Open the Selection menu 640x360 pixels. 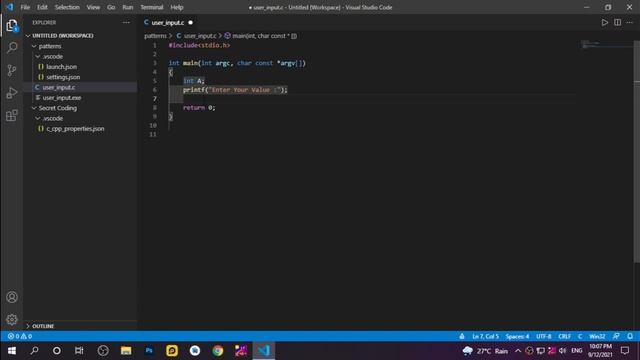pos(67,7)
